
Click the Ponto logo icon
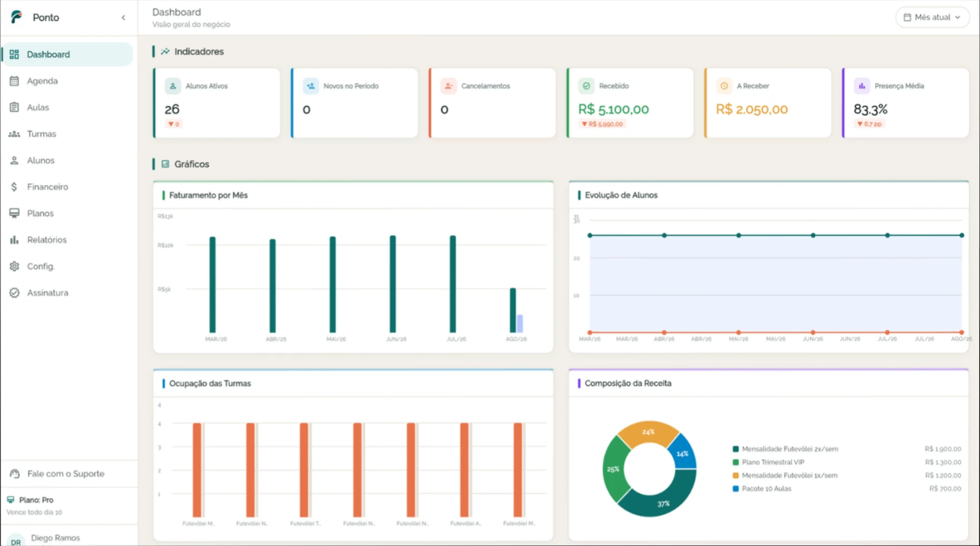pos(16,17)
